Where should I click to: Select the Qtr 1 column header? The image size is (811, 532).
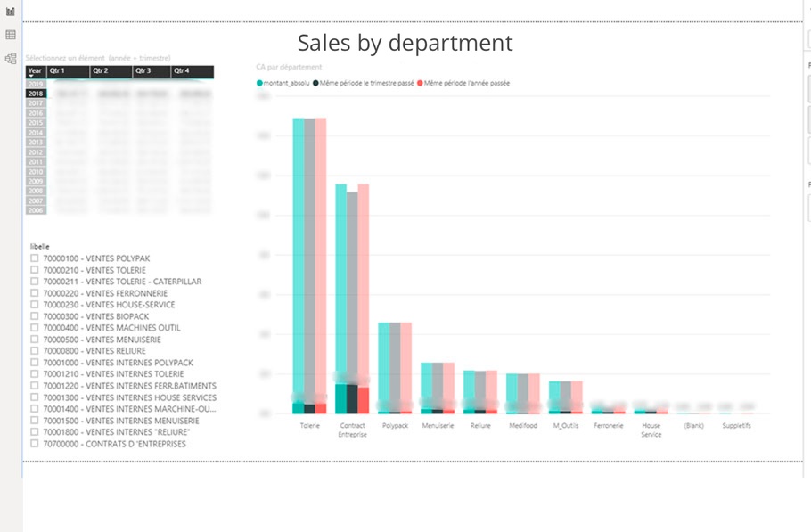coord(68,70)
